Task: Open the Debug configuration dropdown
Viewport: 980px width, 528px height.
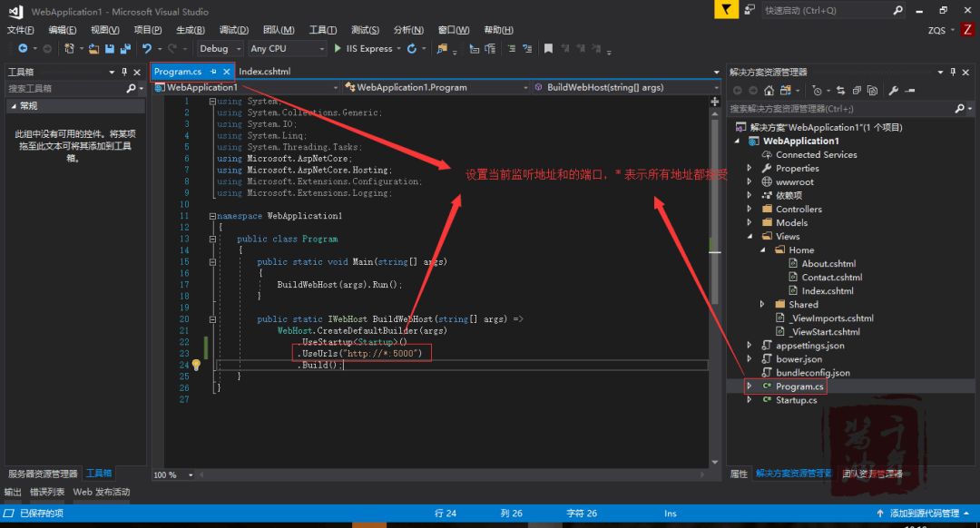Action: [x=220, y=48]
